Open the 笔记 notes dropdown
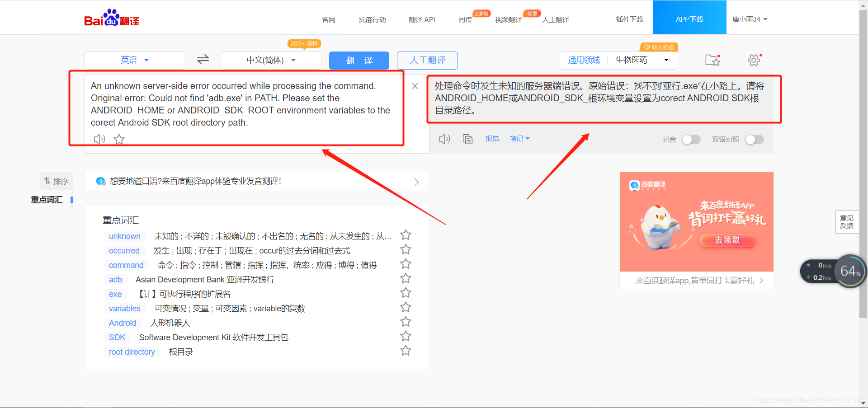This screenshot has width=868, height=408. pyautogui.click(x=519, y=139)
